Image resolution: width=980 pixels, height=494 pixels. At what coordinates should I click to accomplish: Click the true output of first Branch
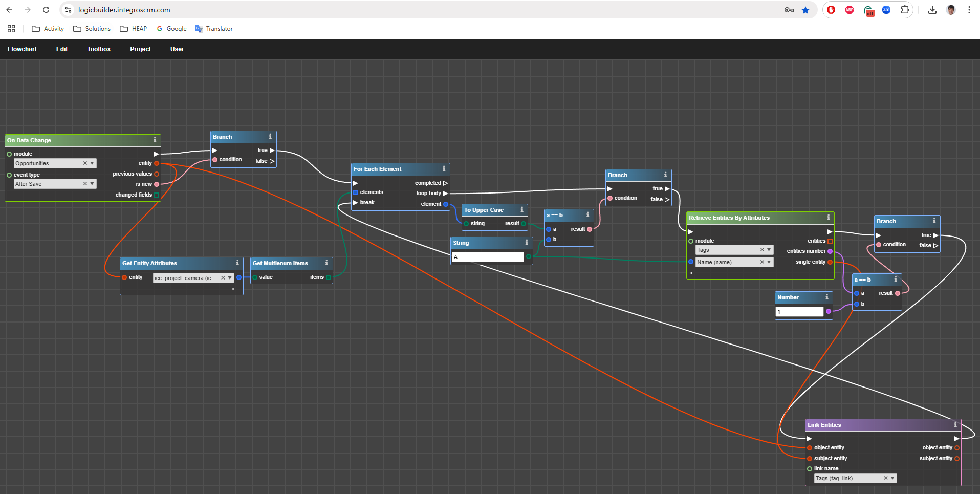(x=272, y=151)
